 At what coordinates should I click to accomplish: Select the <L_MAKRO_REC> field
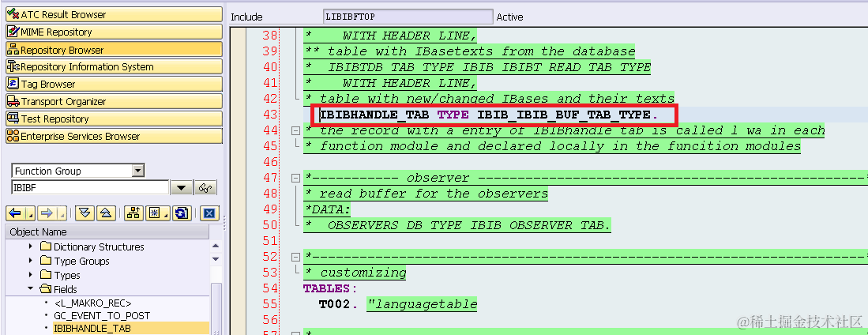(x=92, y=303)
